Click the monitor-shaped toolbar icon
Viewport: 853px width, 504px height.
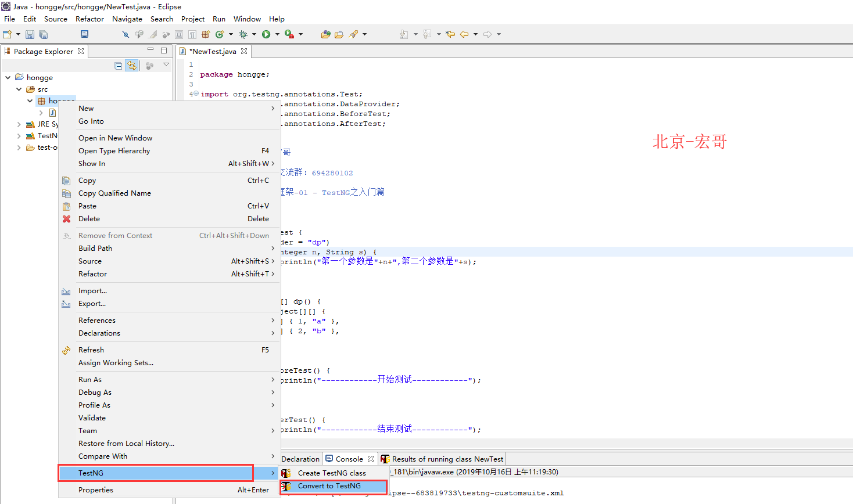click(x=84, y=34)
